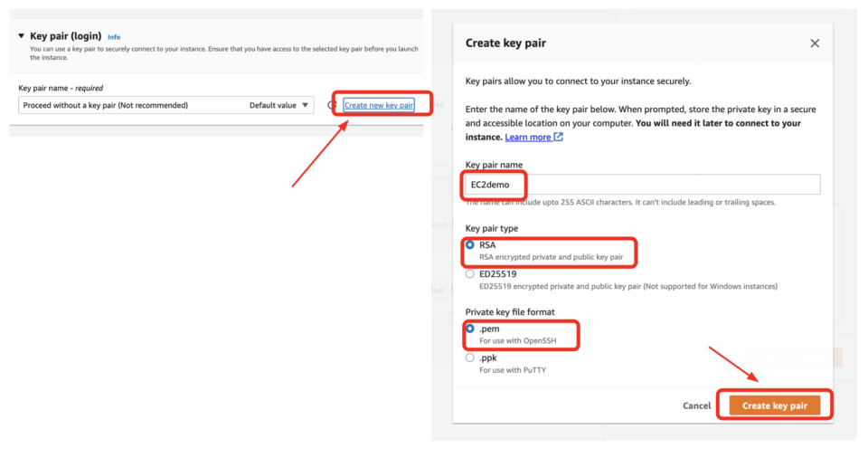Close the Create key pair dialog with X
Screen dimensions: 868x458
pos(815,43)
